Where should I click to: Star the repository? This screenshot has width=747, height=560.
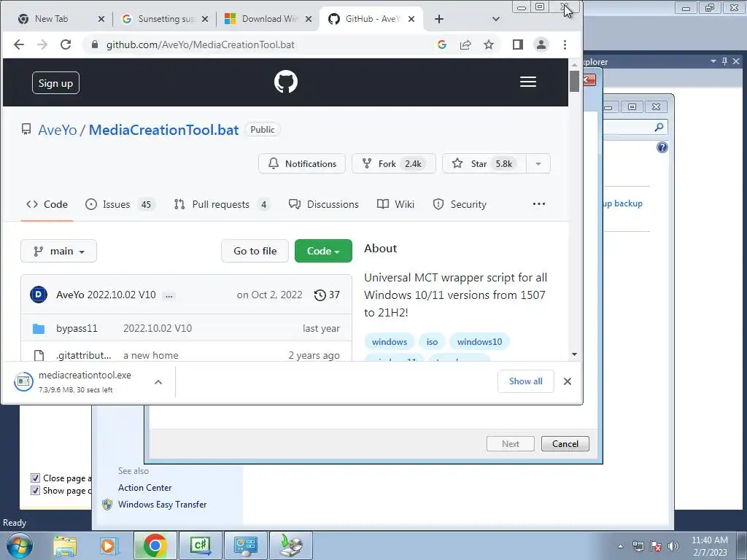point(484,164)
